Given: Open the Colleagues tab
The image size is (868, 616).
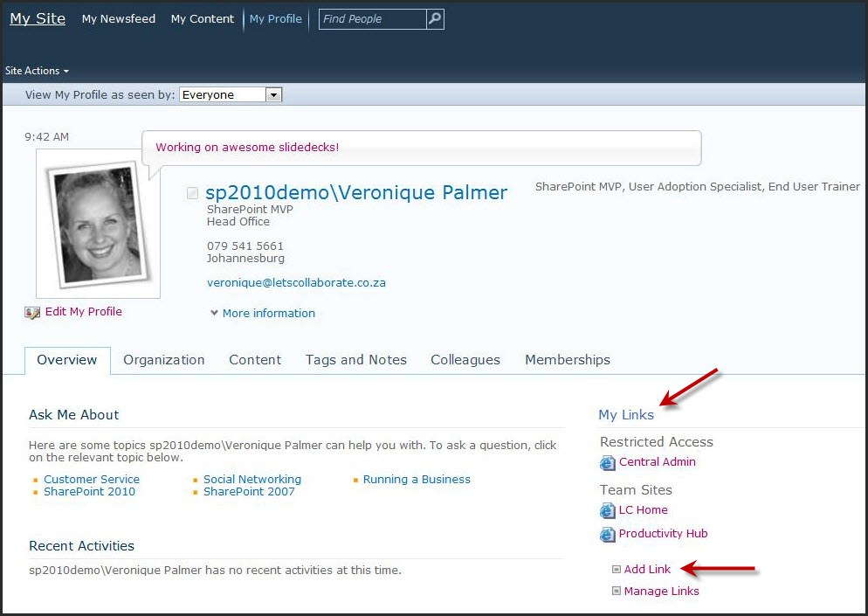Looking at the screenshot, I should [465, 360].
